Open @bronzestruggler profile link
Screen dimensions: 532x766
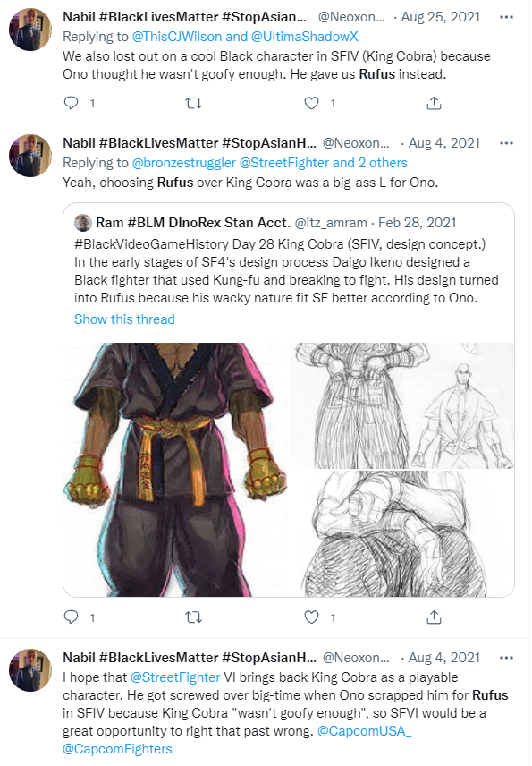click(184, 163)
